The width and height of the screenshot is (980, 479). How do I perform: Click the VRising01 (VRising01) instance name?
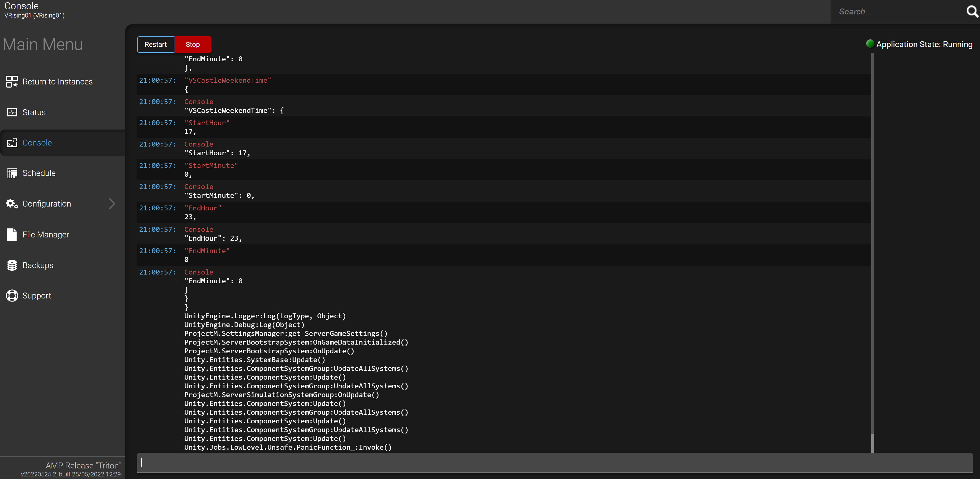(x=34, y=15)
